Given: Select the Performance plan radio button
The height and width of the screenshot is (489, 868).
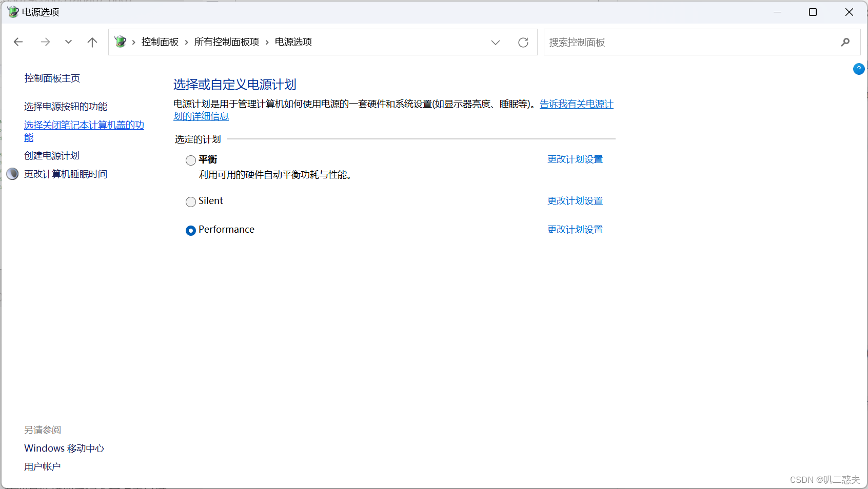Looking at the screenshot, I should [x=191, y=231].
